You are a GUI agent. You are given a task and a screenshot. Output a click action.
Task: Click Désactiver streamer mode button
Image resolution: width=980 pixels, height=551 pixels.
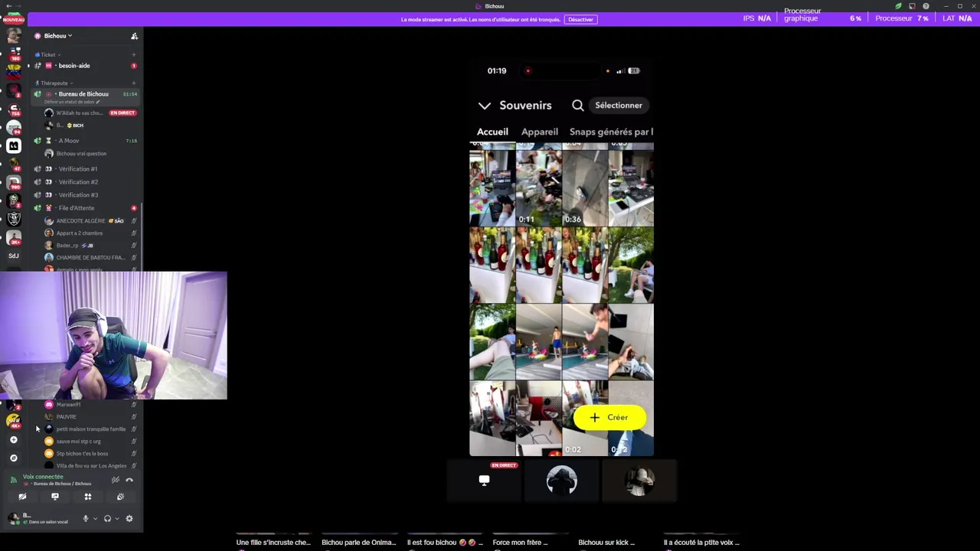point(580,19)
